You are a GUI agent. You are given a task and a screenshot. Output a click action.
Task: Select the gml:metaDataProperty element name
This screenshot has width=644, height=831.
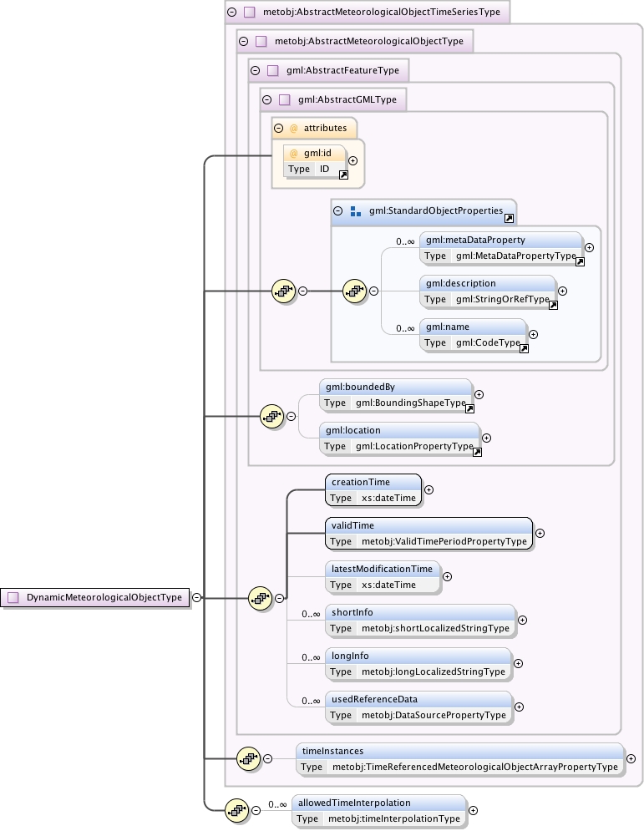[475, 240]
